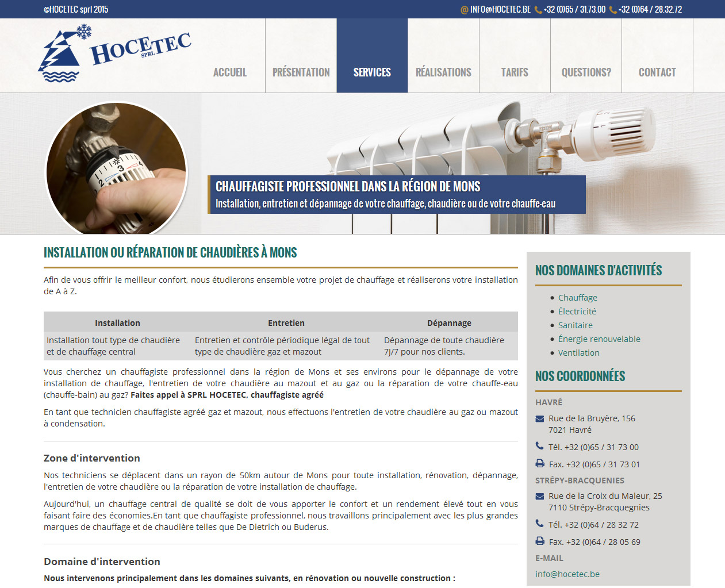Click the HAVRÉ location label
The width and height of the screenshot is (725, 588).
pyautogui.click(x=548, y=402)
